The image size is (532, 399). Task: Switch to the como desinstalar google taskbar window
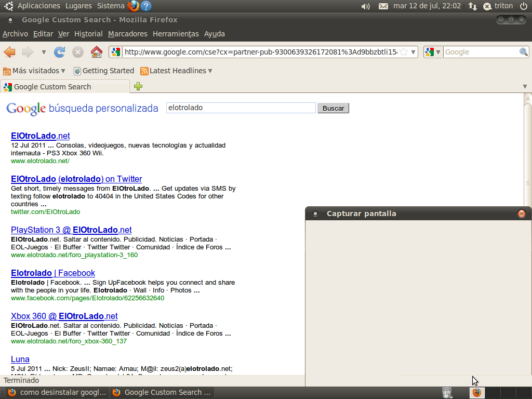pyautogui.click(x=57, y=392)
